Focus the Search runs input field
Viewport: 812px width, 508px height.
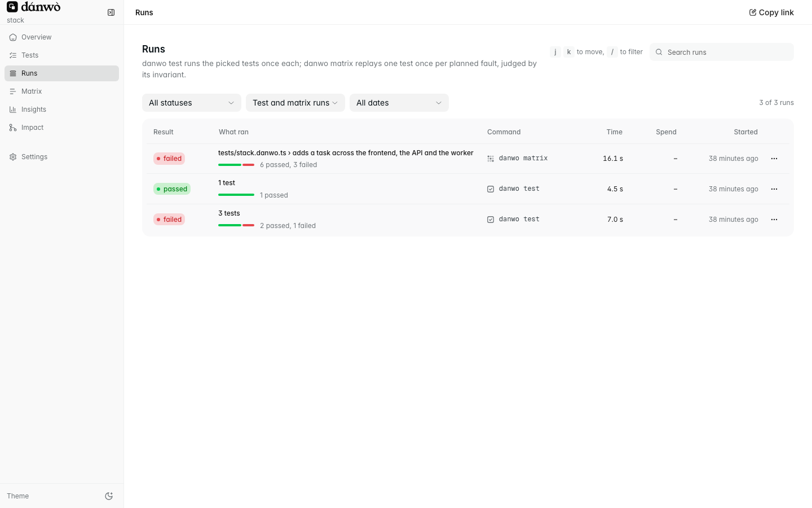pos(722,52)
